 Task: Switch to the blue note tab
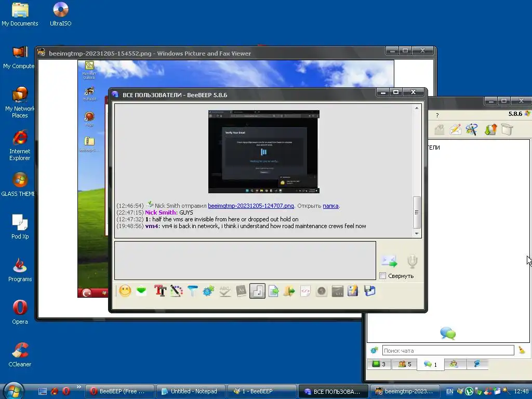tap(477, 364)
